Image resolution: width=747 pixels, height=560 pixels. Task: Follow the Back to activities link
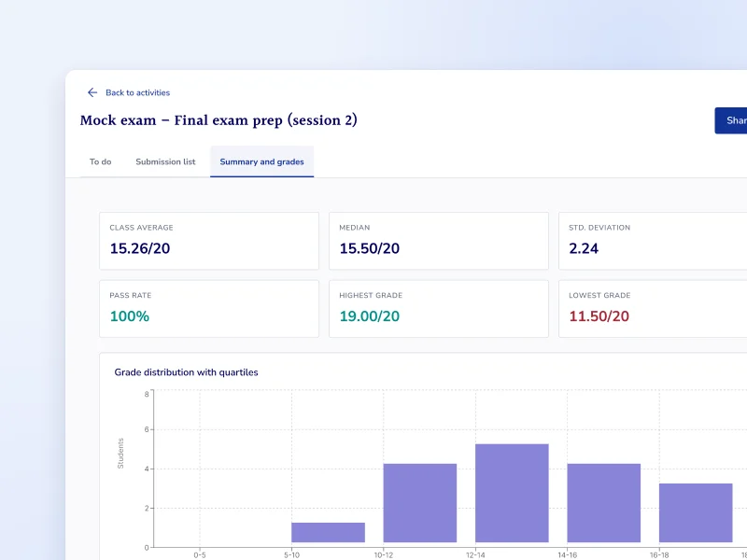(x=137, y=92)
